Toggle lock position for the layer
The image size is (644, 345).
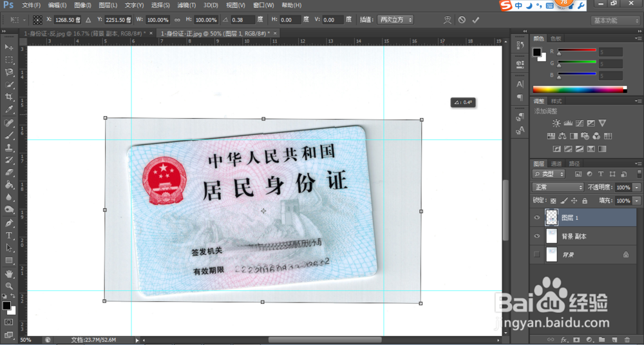click(x=574, y=201)
